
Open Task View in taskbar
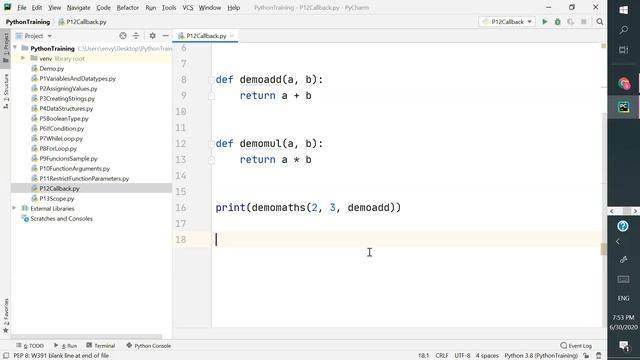[x=624, y=50]
